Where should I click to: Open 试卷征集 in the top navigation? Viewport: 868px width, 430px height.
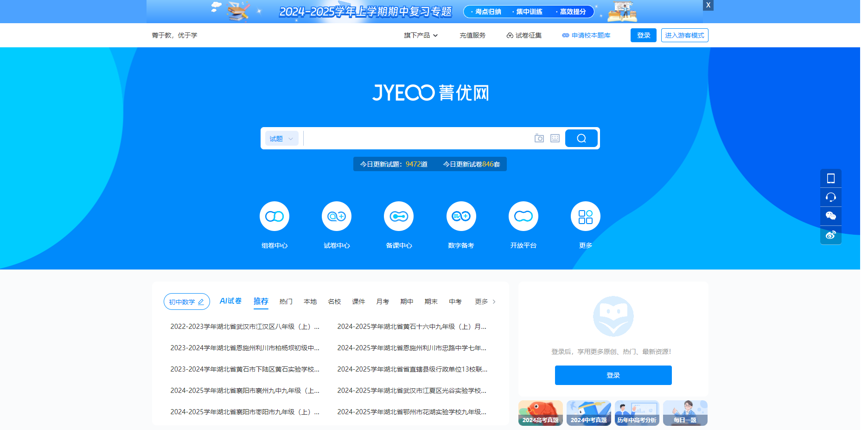tap(524, 35)
